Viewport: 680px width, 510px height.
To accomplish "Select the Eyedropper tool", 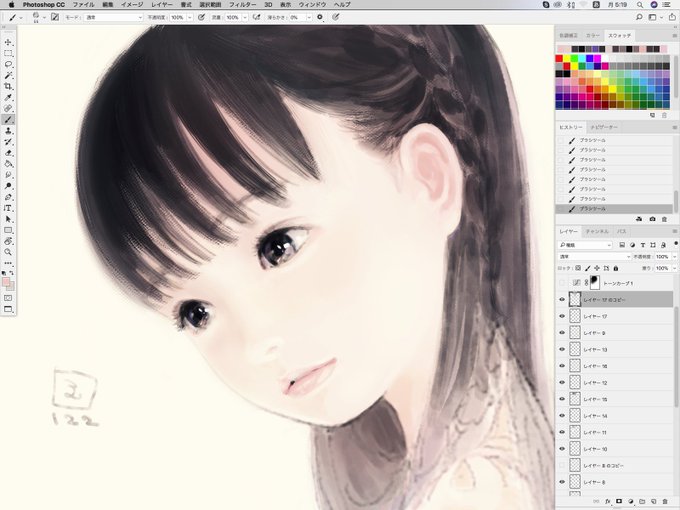I will coord(8,98).
